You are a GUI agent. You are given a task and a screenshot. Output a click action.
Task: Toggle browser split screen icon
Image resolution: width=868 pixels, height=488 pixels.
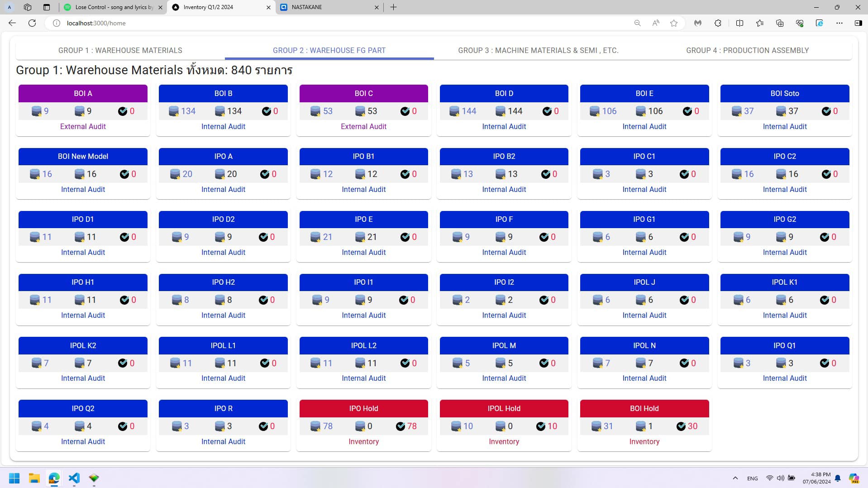coord(739,23)
